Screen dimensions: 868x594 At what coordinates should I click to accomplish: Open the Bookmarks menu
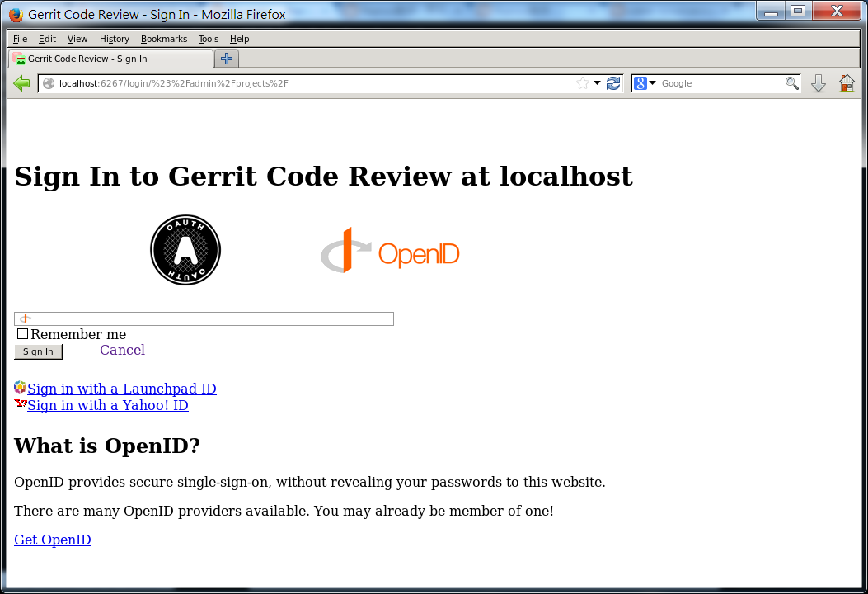tap(164, 39)
